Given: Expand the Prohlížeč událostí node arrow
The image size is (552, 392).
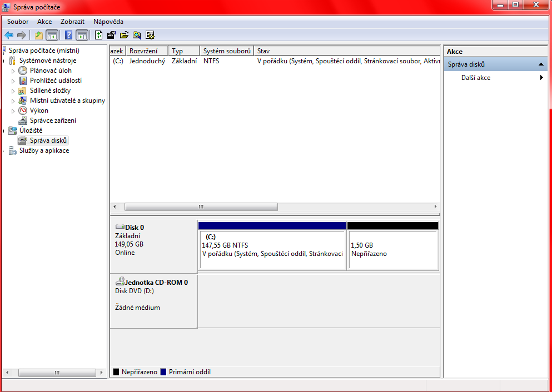Looking at the screenshot, I should coord(13,81).
